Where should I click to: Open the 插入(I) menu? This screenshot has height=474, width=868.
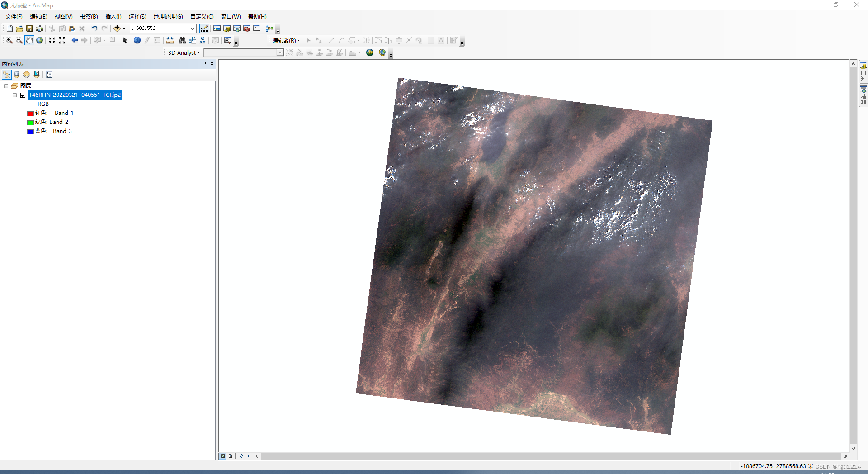[113, 17]
